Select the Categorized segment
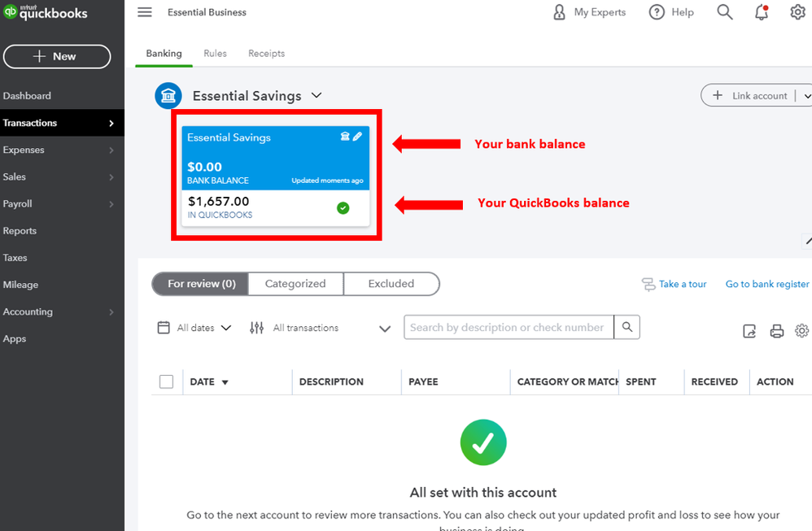The width and height of the screenshot is (812, 531). pyautogui.click(x=295, y=284)
